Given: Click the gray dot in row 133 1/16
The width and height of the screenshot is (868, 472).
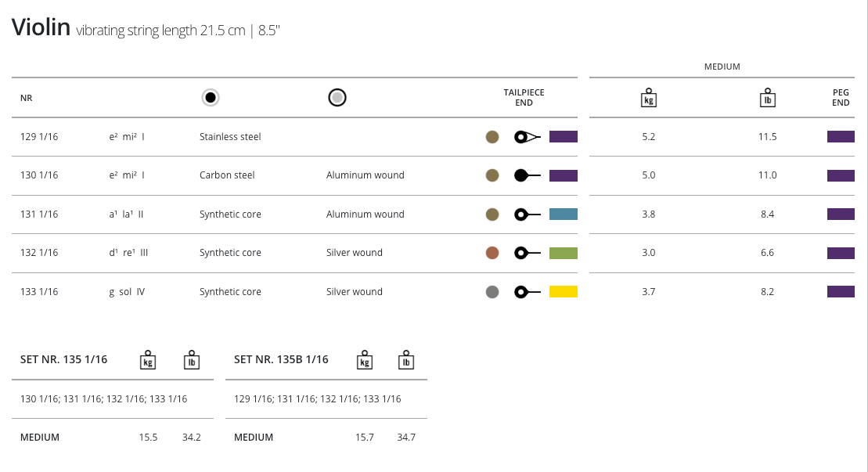Looking at the screenshot, I should [492, 292].
